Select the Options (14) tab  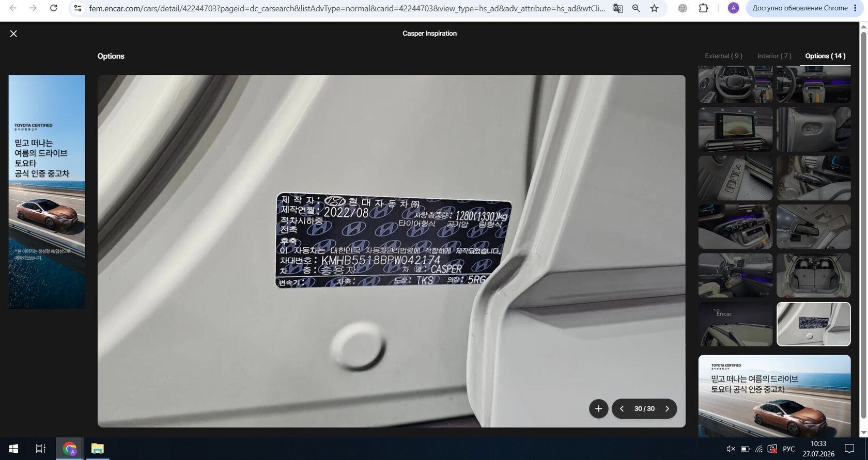click(x=825, y=56)
